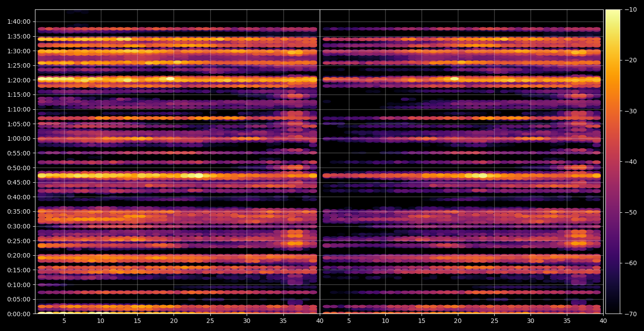Select x-axis label 20 under right heatmap
Image resolution: width=644 pixels, height=331 pixels.
[x=458, y=321]
